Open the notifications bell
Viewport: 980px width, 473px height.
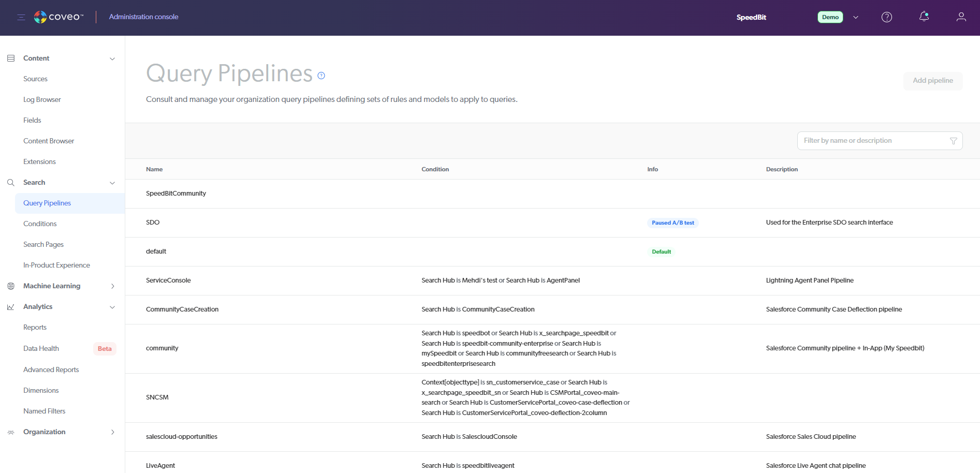[924, 17]
